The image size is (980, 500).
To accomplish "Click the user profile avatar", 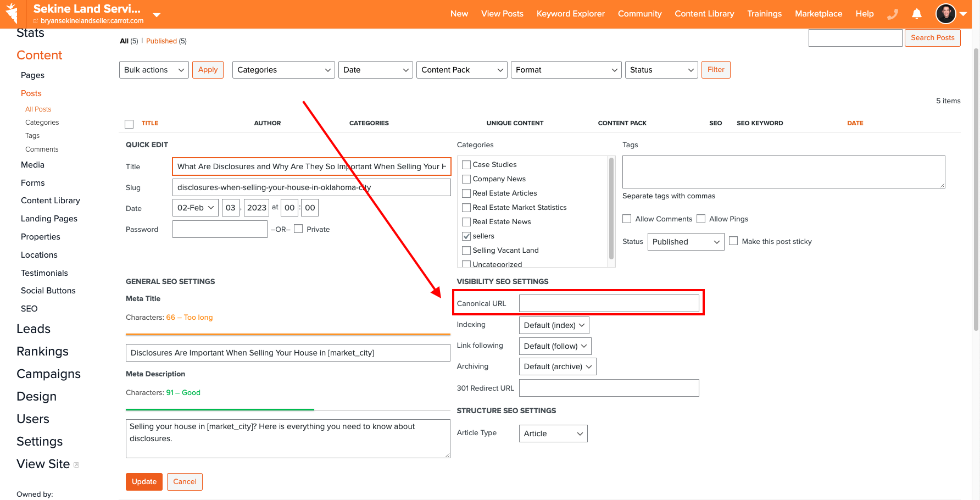I will pyautogui.click(x=945, y=14).
